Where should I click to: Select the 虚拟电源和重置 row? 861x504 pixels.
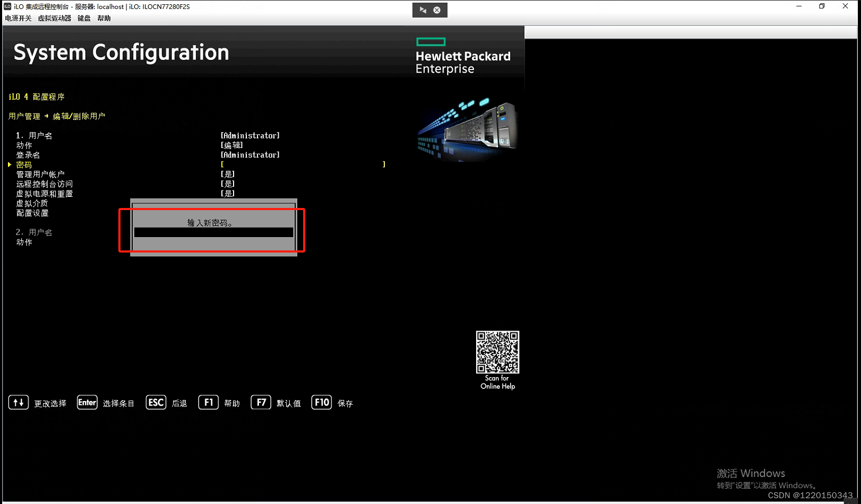[45, 194]
